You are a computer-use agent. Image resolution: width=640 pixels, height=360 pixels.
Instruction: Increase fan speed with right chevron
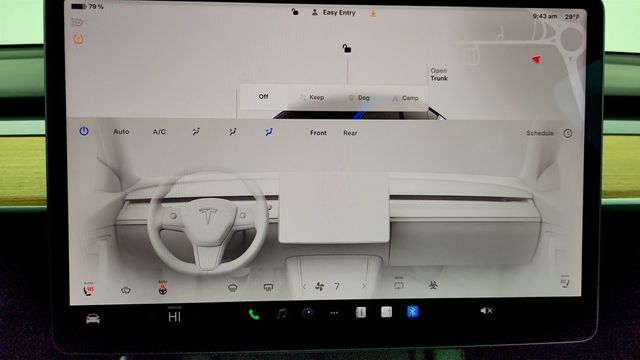(x=363, y=286)
